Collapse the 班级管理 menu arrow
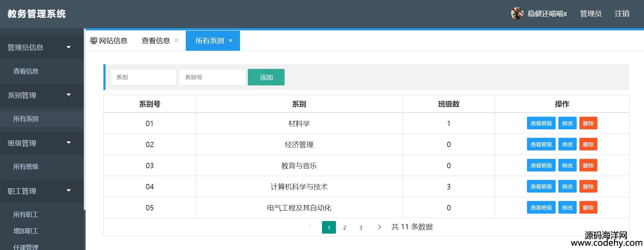 (x=69, y=143)
